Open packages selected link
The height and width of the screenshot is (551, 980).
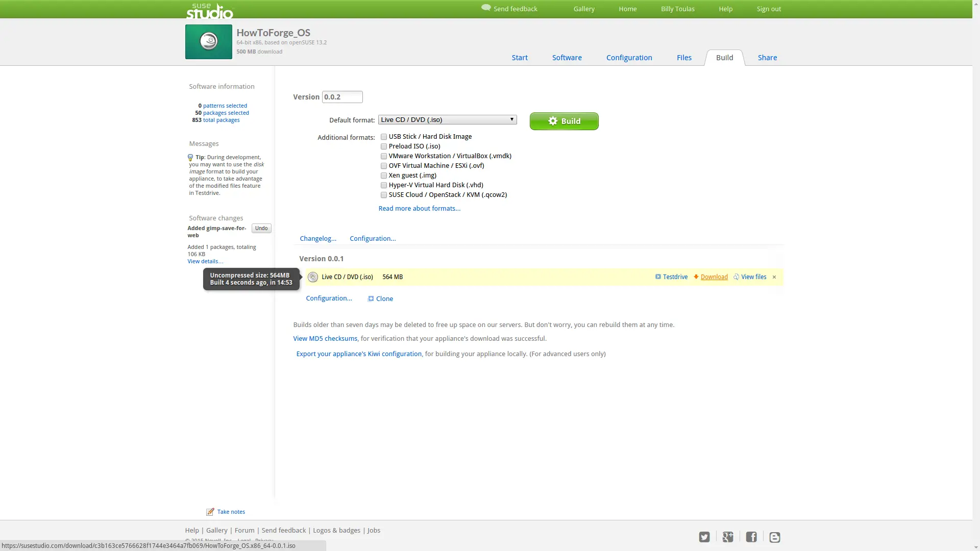tap(226, 113)
